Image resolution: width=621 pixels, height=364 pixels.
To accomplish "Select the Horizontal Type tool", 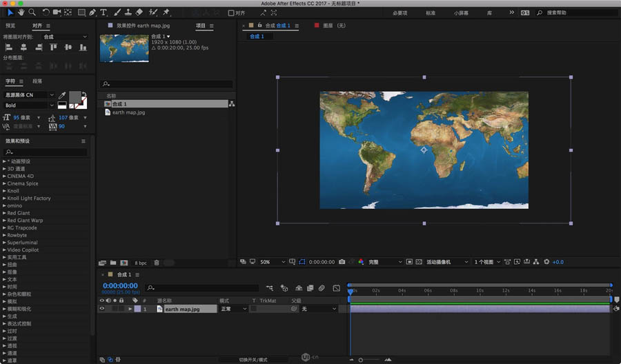I will tap(103, 12).
